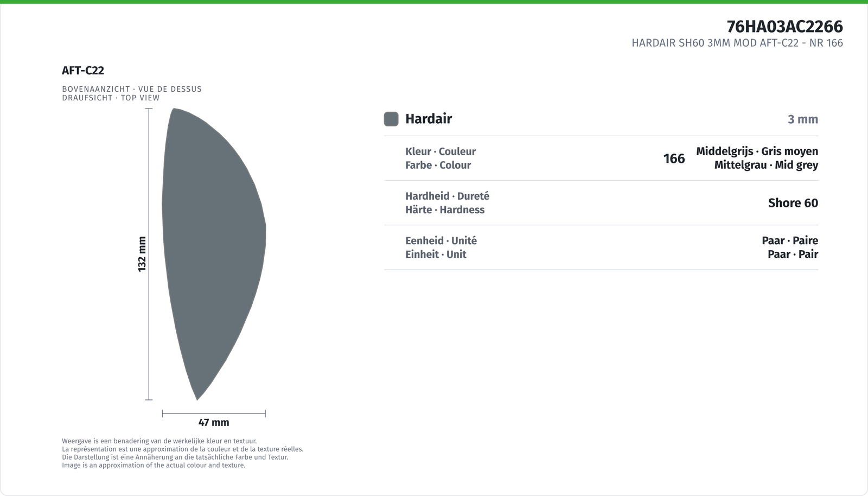Viewport: 868px width, 496px height.
Task: Click the BOVENAANZICHT · VUE DE DESSUS caption
Action: 132,89
